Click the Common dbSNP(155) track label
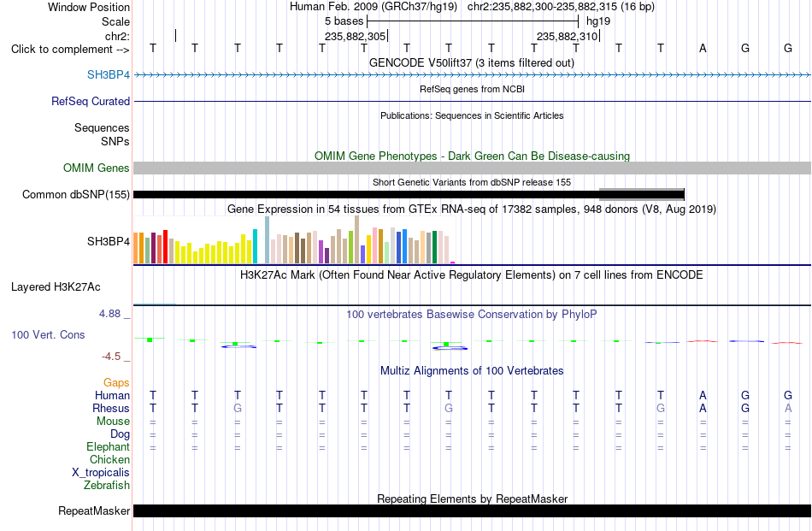This screenshot has height=531, width=812. (x=76, y=194)
